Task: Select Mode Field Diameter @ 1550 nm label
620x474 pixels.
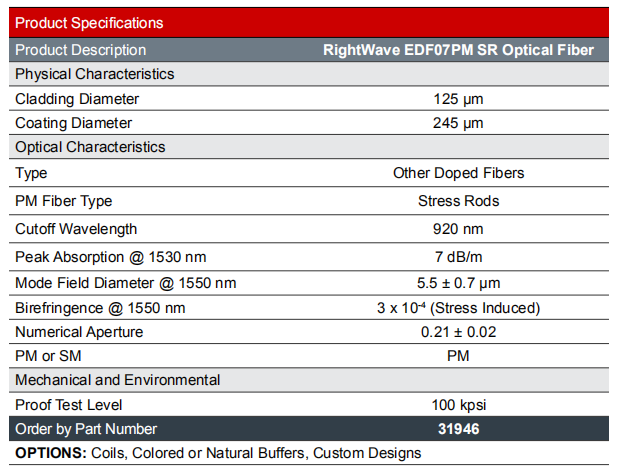Action: [x=126, y=282]
